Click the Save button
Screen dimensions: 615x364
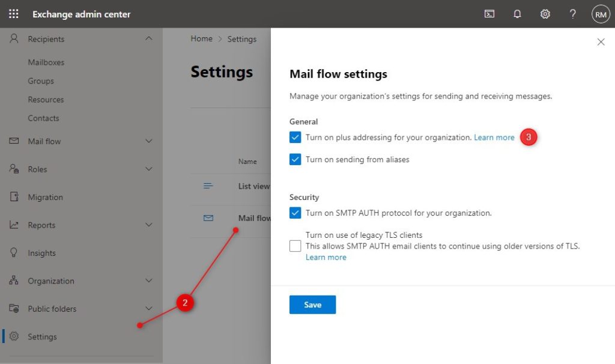[x=312, y=305]
